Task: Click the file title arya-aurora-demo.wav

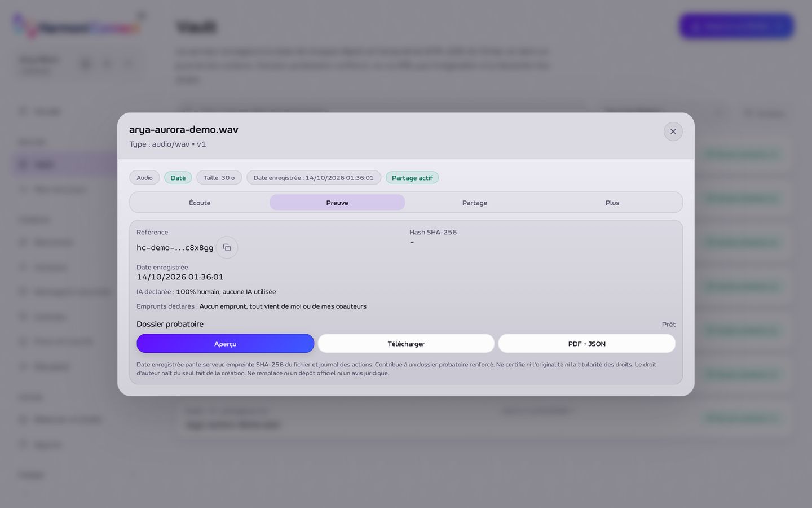Action: 184,129
